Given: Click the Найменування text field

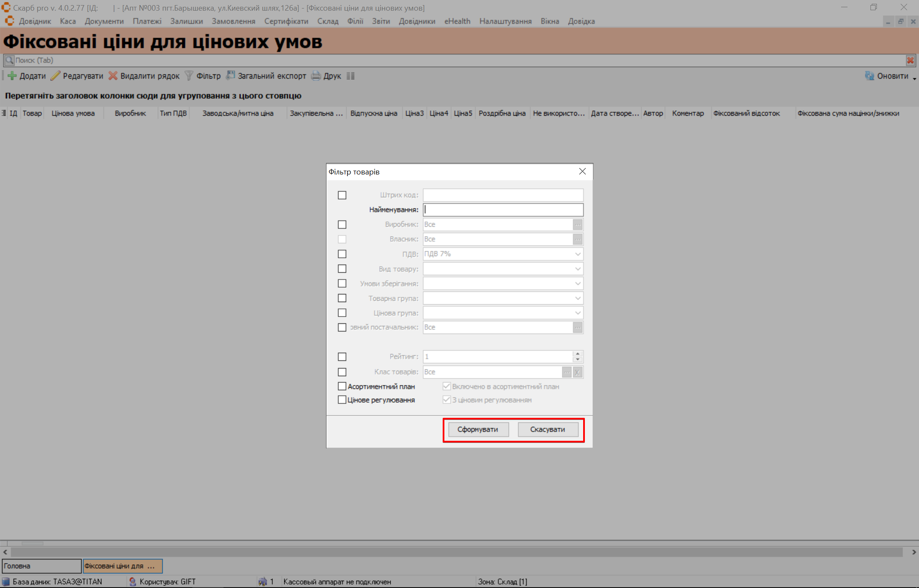Looking at the screenshot, I should 503,210.
